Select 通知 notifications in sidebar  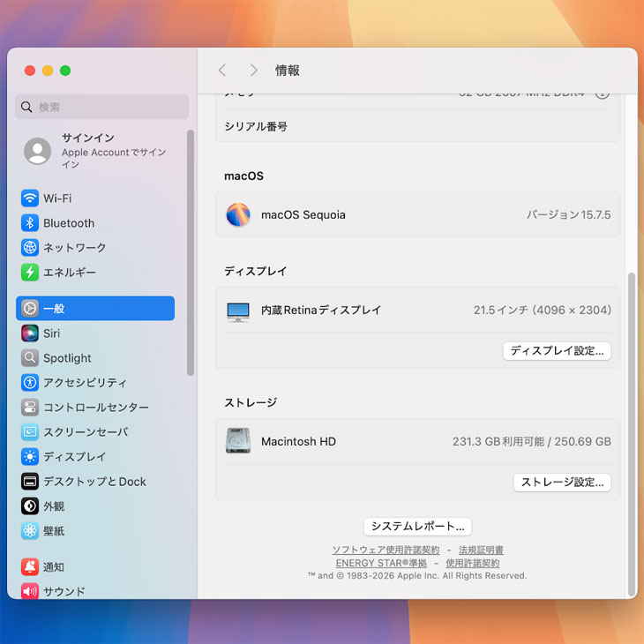(x=54, y=566)
